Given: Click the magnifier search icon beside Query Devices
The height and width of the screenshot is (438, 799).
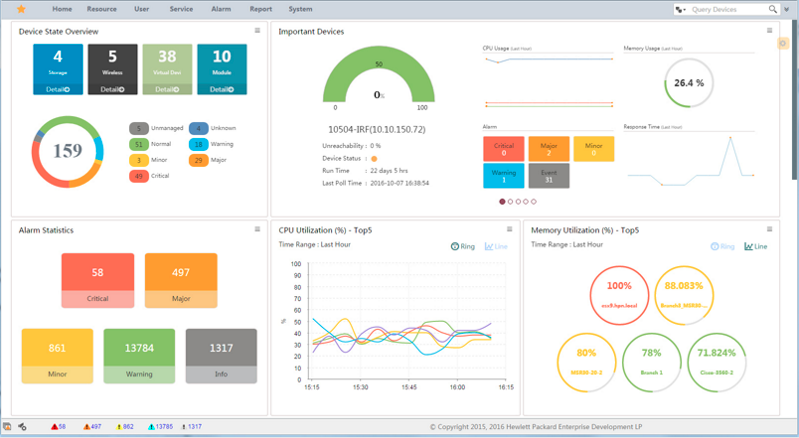Looking at the screenshot, I should pos(772,9).
